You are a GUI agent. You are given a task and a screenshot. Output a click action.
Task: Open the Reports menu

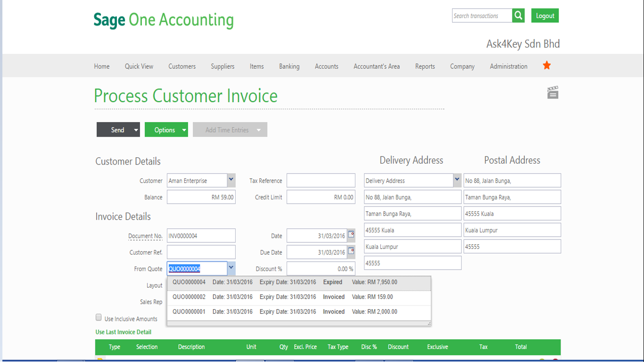click(425, 66)
